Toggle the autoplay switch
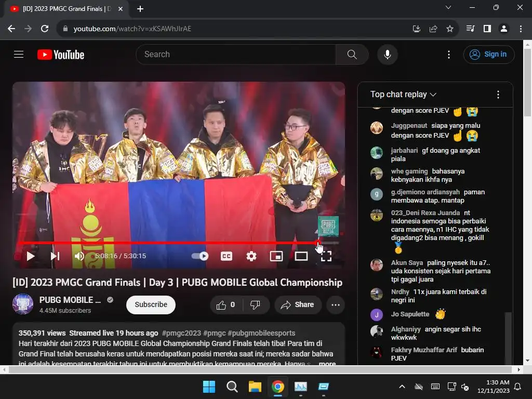This screenshot has height=399, width=532. click(200, 256)
